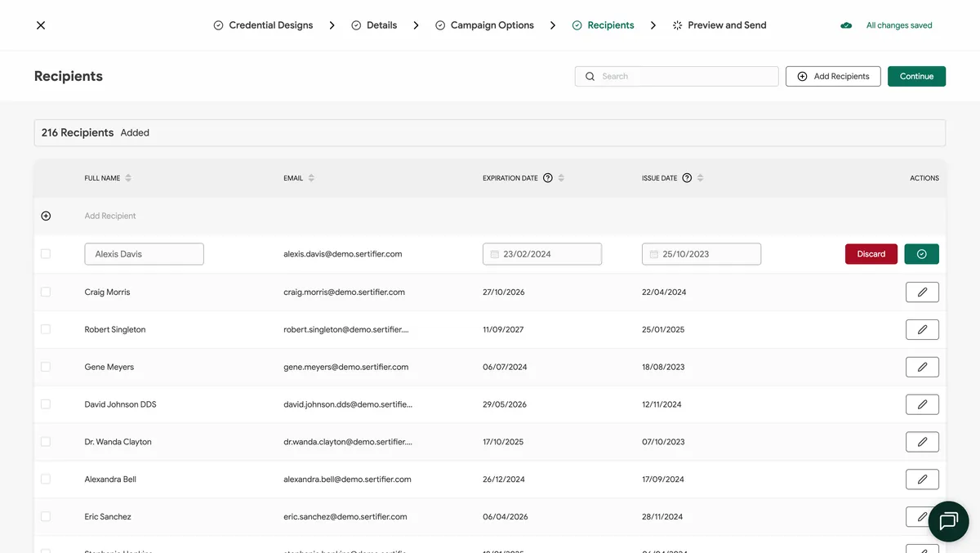Open the Expiration Date help tooltip icon
980x553 pixels.
547,177
